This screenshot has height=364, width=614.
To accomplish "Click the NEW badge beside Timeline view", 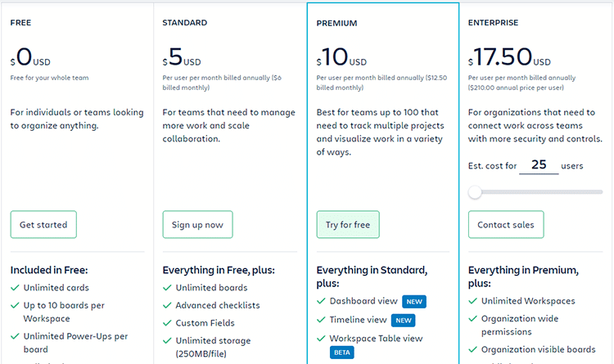I will pos(404,321).
